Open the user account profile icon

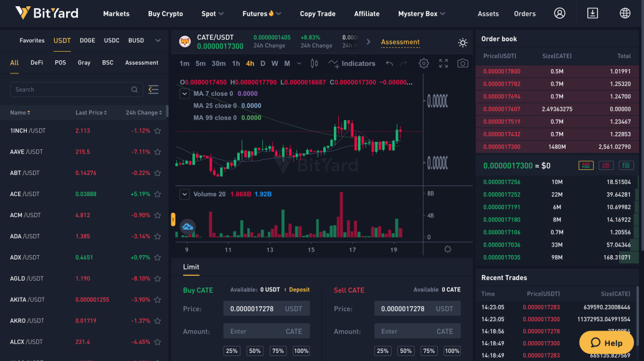[x=559, y=14]
